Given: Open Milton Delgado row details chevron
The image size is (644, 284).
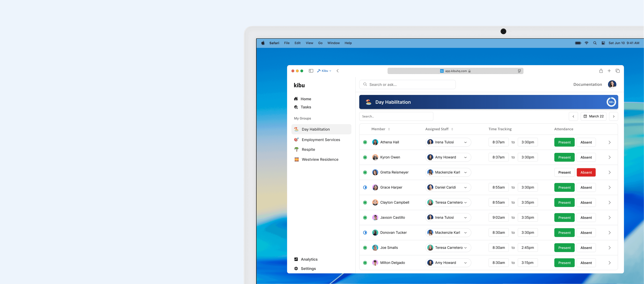Looking at the screenshot, I should tap(609, 263).
